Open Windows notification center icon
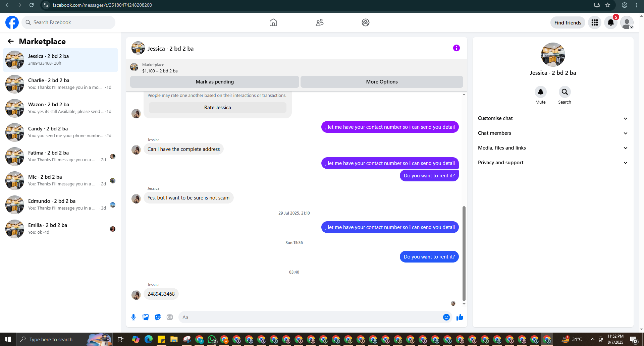644x346 pixels. (634, 339)
